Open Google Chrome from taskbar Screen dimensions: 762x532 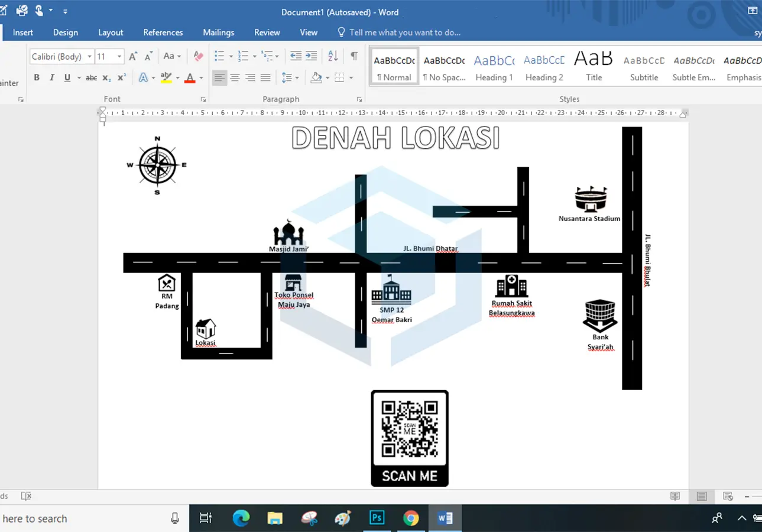411,518
